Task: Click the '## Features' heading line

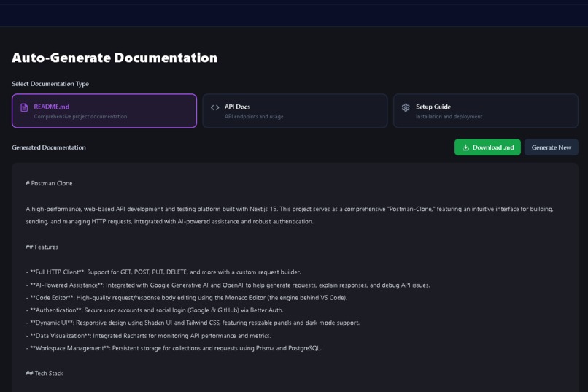Action: (x=42, y=247)
